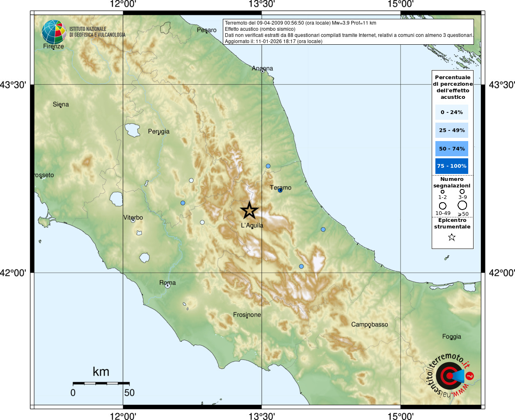Screen dimensions: 515x420
Task: Click the bottom 12°00' longitude label
Action: pos(123,416)
